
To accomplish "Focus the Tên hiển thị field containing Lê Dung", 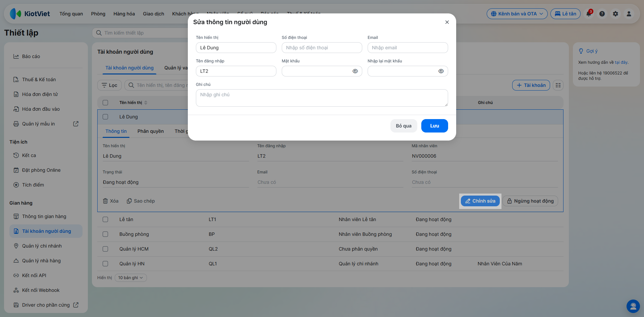I will click(x=236, y=48).
